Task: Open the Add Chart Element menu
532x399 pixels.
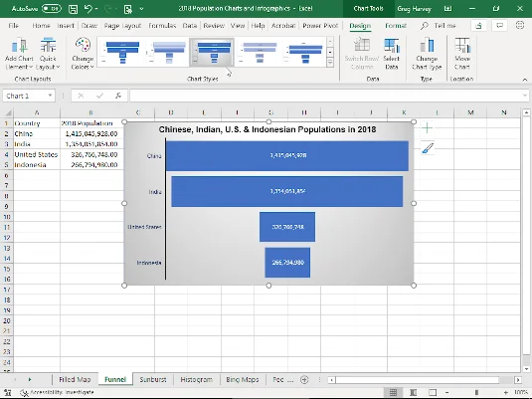Action: (19, 54)
